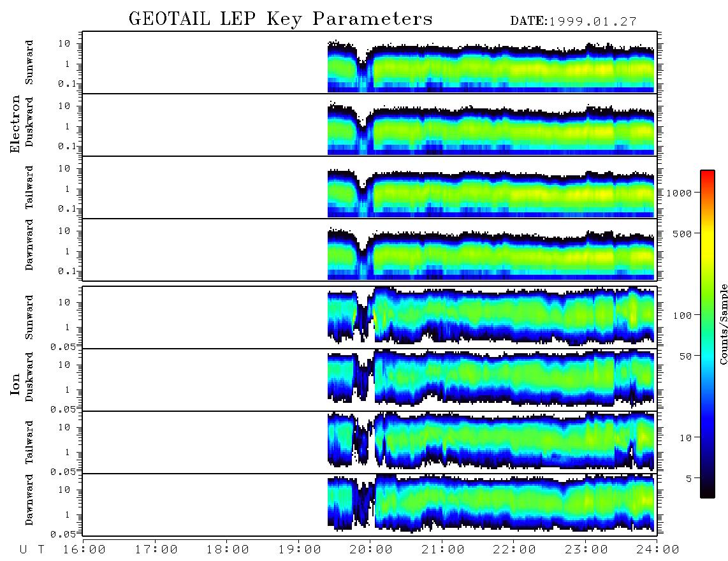728x561 pixels.
Task: Select the 24:00 time tick label
Action: click(658, 550)
